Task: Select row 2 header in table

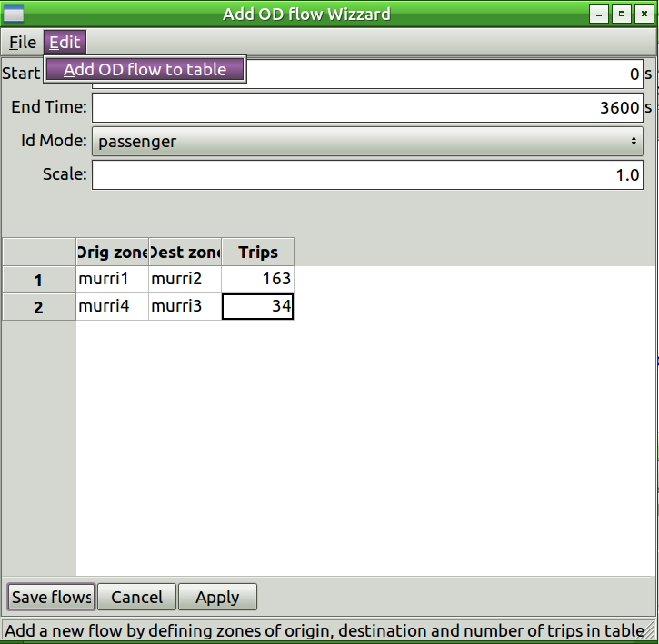Action: [38, 307]
